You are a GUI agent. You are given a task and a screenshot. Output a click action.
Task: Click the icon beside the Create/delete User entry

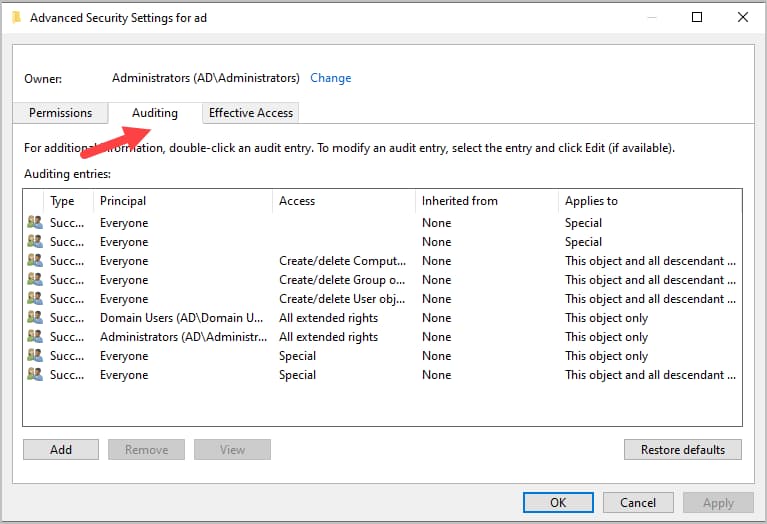coord(35,299)
